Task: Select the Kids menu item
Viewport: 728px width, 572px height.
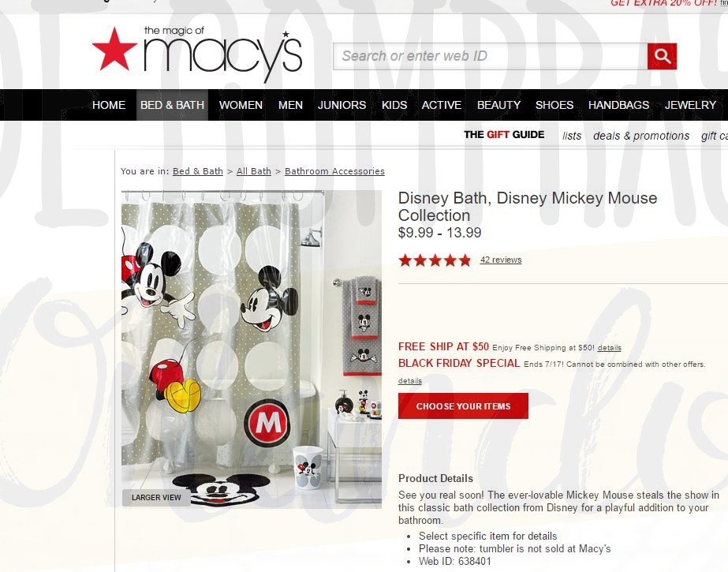Action: click(394, 105)
